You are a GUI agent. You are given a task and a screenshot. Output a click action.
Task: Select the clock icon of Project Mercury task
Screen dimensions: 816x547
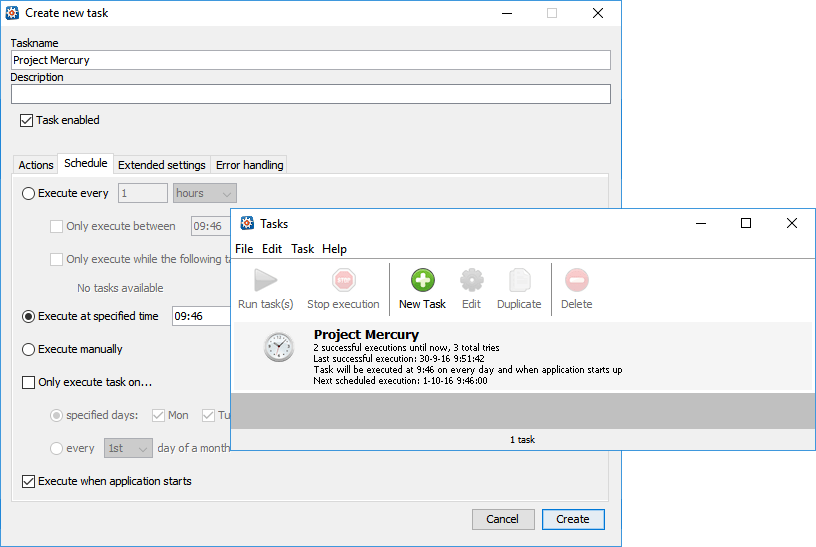(x=279, y=347)
